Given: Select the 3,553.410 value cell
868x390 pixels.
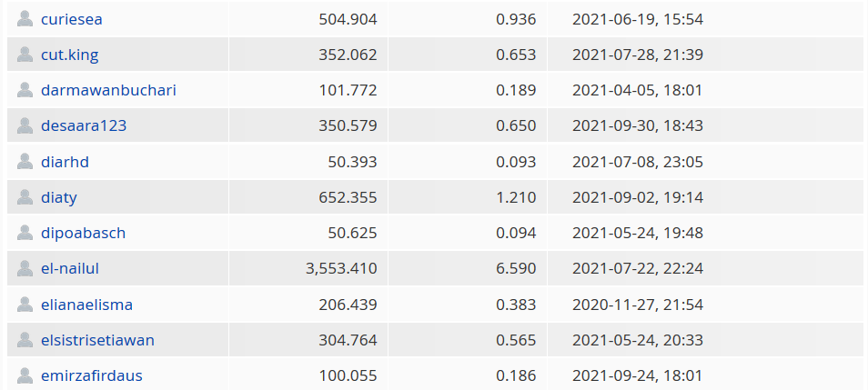Looking at the screenshot, I should pos(308,268).
